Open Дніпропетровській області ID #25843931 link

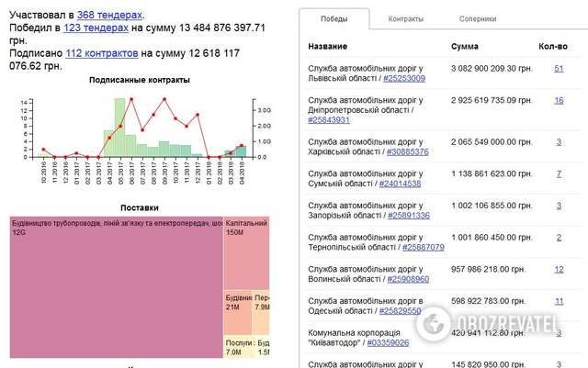click(x=329, y=120)
